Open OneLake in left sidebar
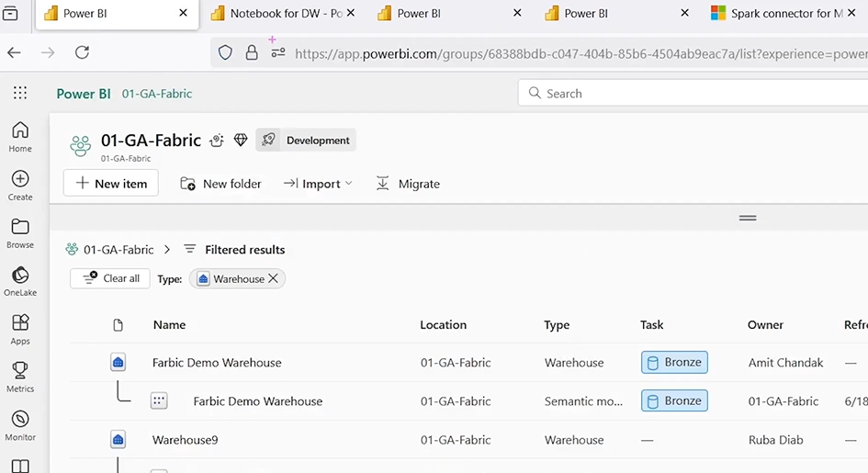This screenshot has height=473, width=868. pyautogui.click(x=20, y=281)
